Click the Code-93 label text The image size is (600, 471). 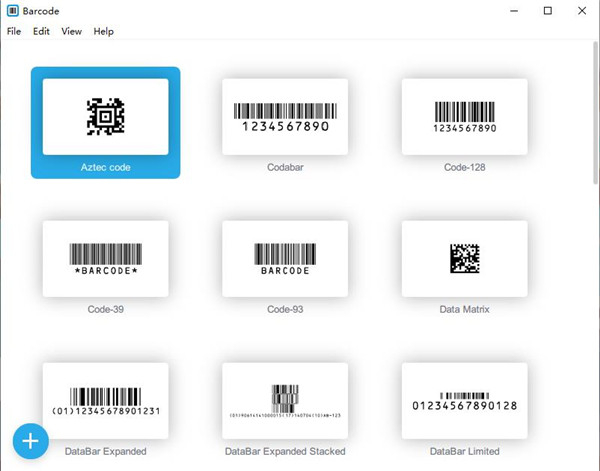285,309
